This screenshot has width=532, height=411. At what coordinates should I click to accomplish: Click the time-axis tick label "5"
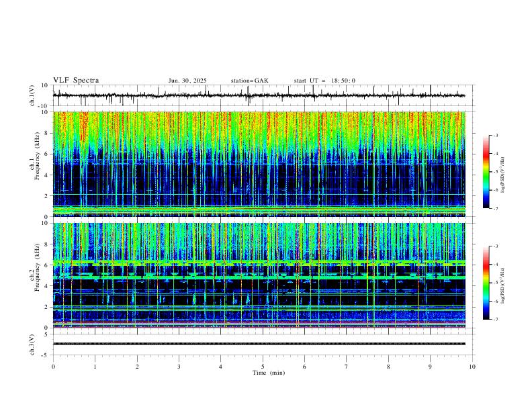263,367
